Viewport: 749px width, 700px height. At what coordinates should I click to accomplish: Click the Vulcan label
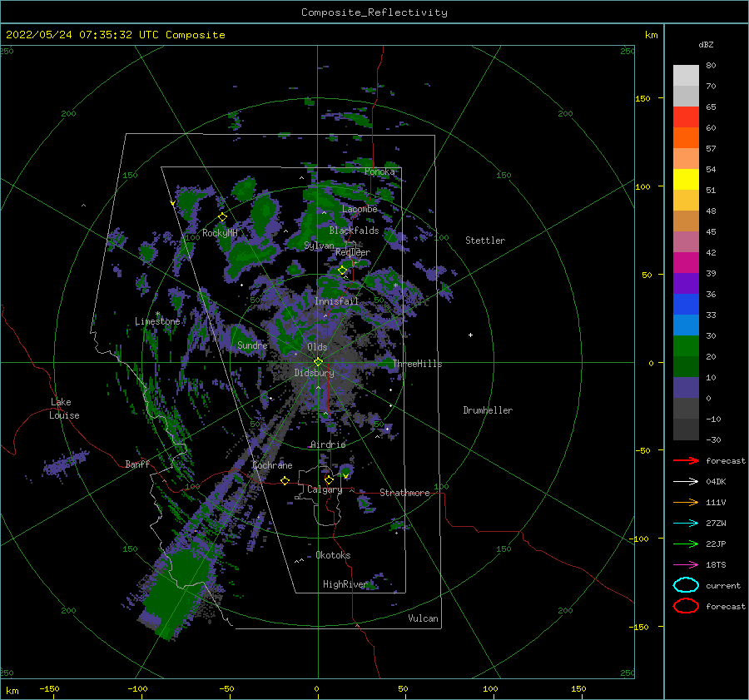pyautogui.click(x=424, y=618)
